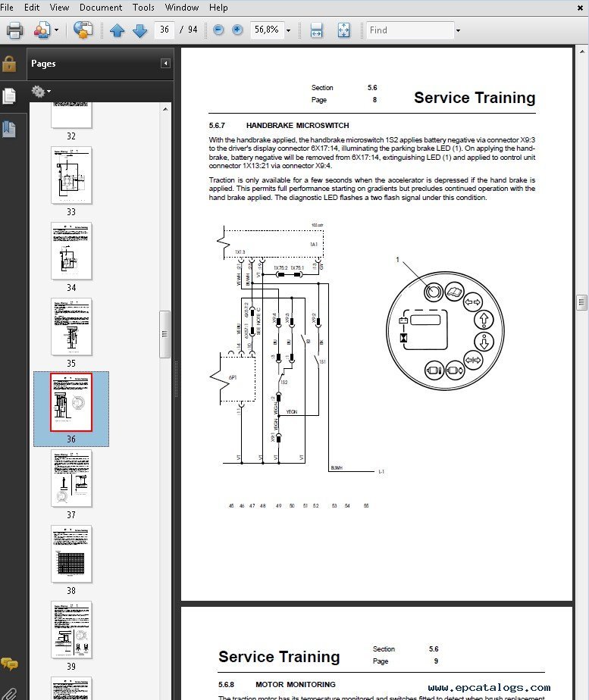
Task: Click the 'Service Training' title on page 8
Action: (x=475, y=98)
